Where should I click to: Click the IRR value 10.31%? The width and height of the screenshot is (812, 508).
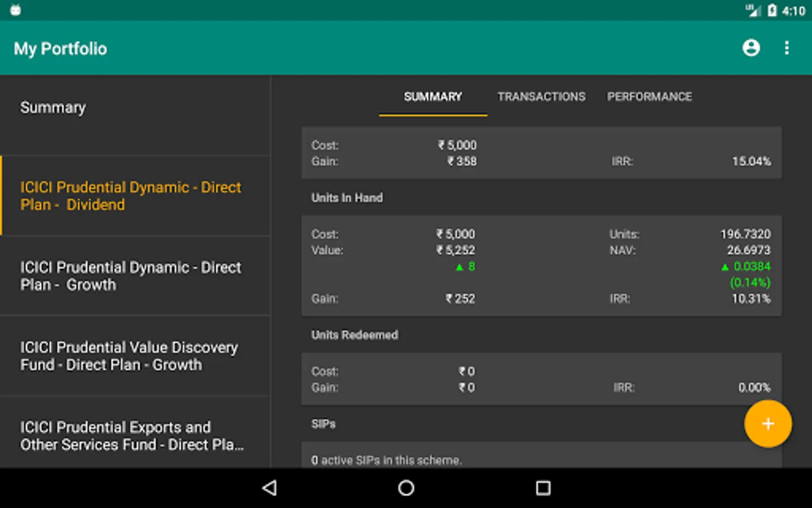(751, 299)
